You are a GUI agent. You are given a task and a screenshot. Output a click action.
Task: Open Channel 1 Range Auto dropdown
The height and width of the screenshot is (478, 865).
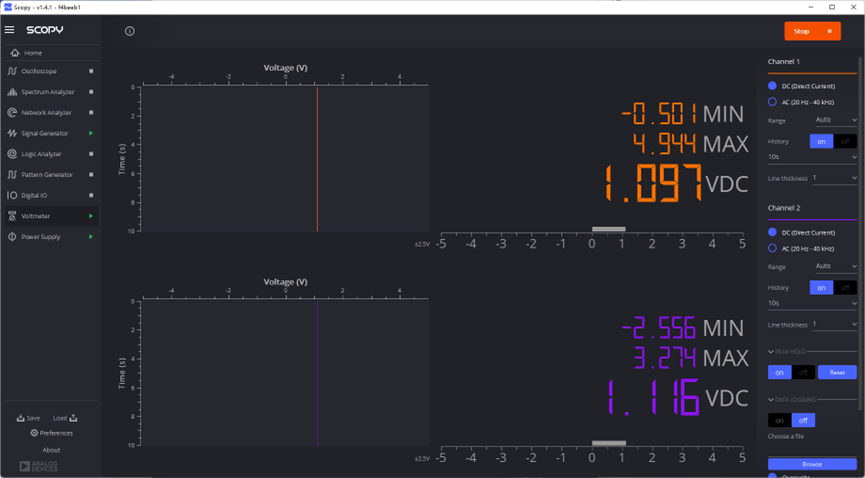tap(836, 120)
